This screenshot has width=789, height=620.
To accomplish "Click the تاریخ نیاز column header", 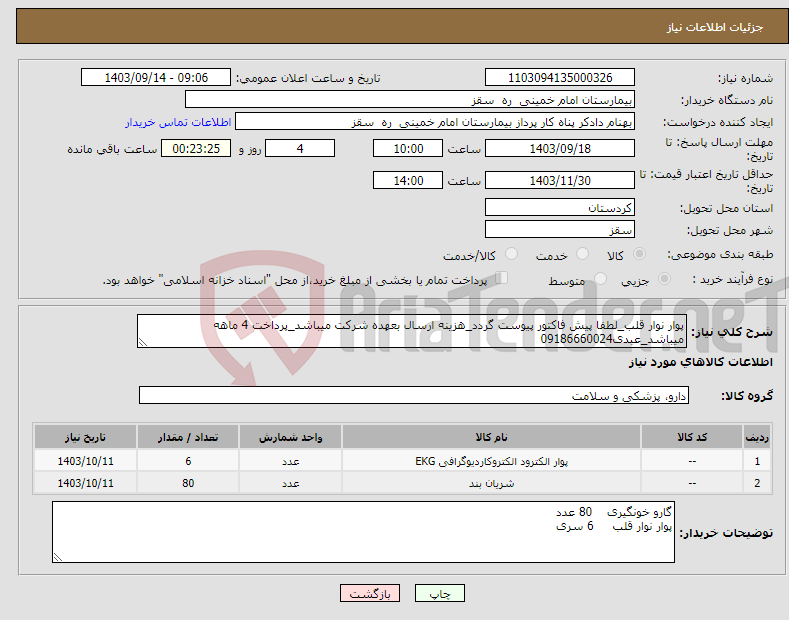I will 85,437.
